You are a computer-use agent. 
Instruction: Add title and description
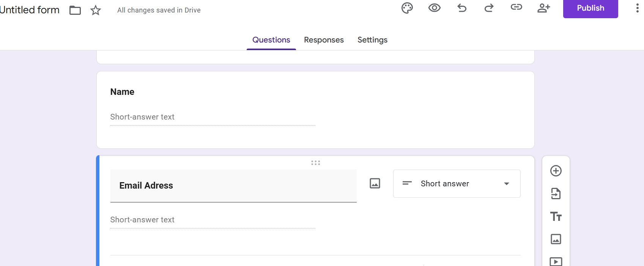tap(556, 216)
